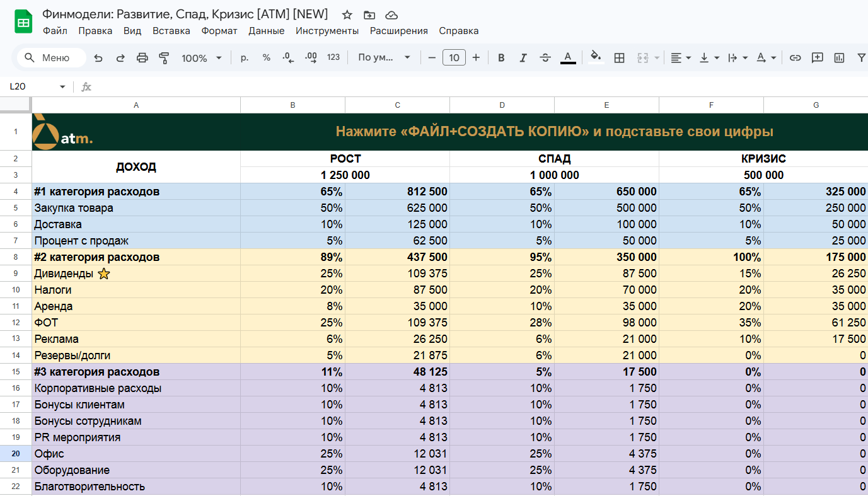Image resolution: width=868 pixels, height=496 pixels.
Task: Insert a link with chain icon
Action: pyautogui.click(x=796, y=58)
